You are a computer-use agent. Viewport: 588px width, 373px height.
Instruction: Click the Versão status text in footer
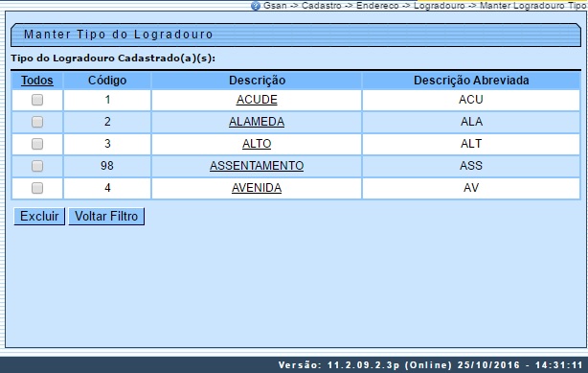431,365
